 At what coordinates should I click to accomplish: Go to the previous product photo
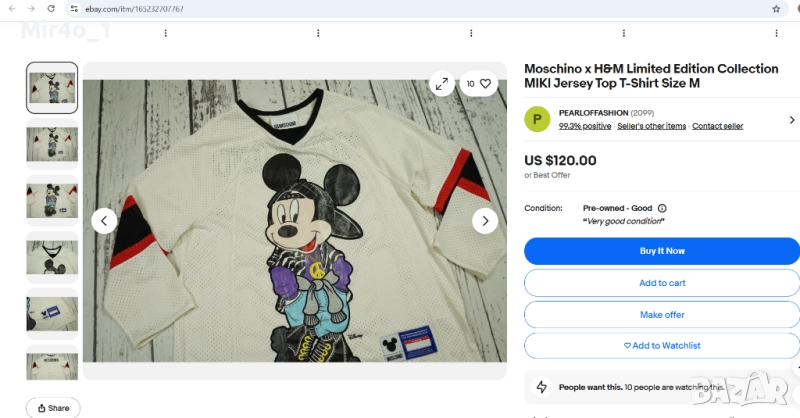(104, 221)
